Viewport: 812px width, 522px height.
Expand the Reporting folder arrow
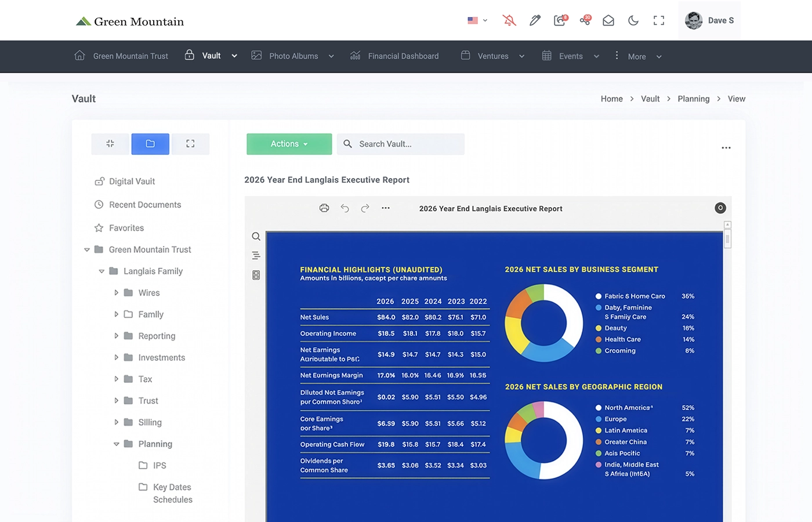(117, 336)
